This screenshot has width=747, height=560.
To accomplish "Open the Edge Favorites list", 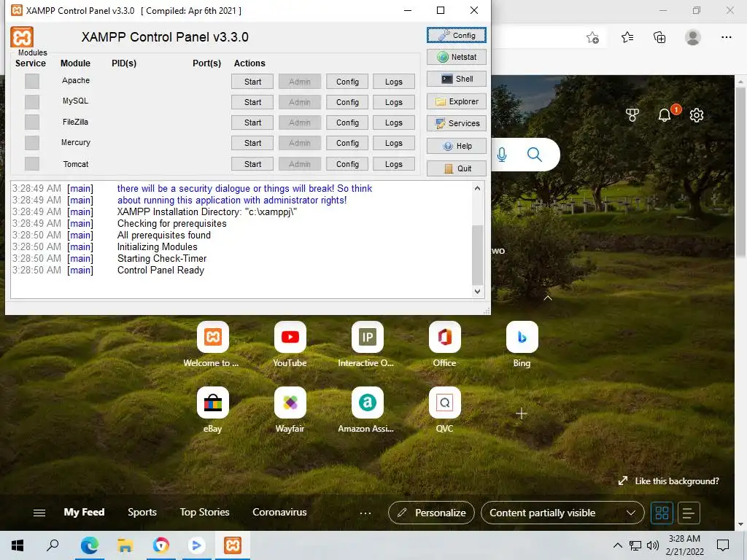I will tap(627, 37).
